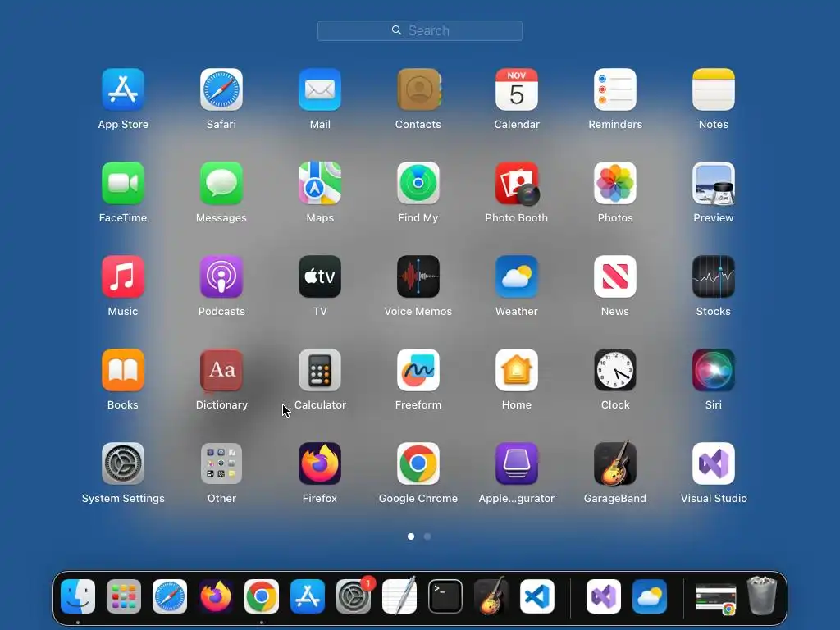Open System Settings with badge in Dock

tap(354, 596)
